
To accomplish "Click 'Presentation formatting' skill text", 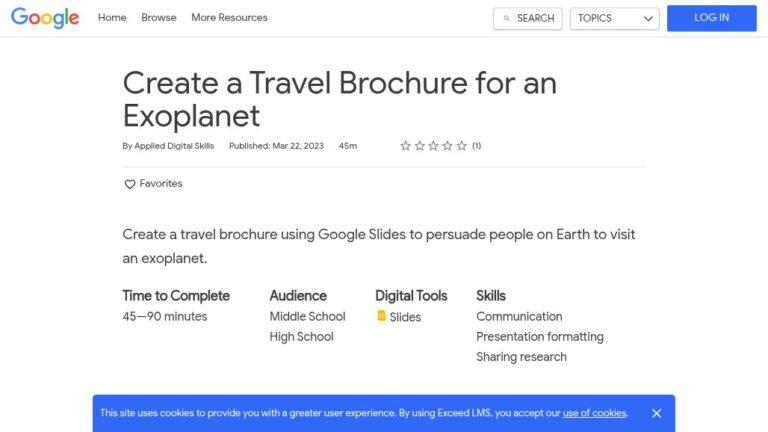I will 540,337.
